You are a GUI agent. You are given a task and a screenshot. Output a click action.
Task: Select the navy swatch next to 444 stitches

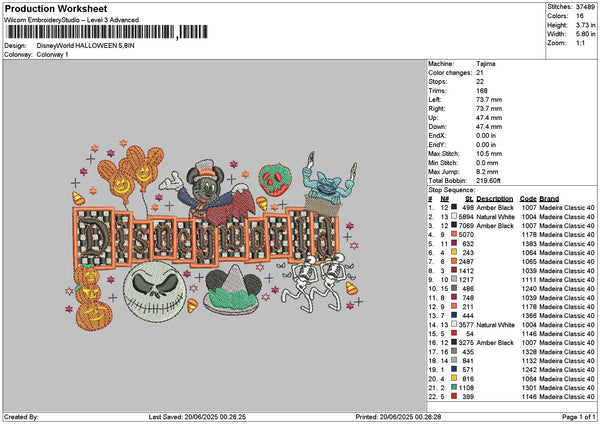point(454,315)
